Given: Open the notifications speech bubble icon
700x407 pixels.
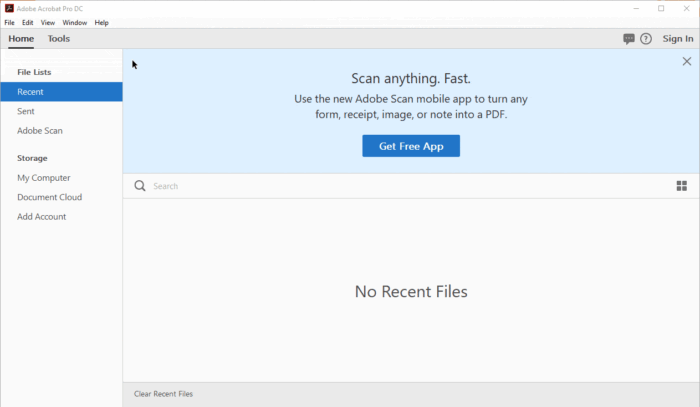Looking at the screenshot, I should (x=629, y=39).
